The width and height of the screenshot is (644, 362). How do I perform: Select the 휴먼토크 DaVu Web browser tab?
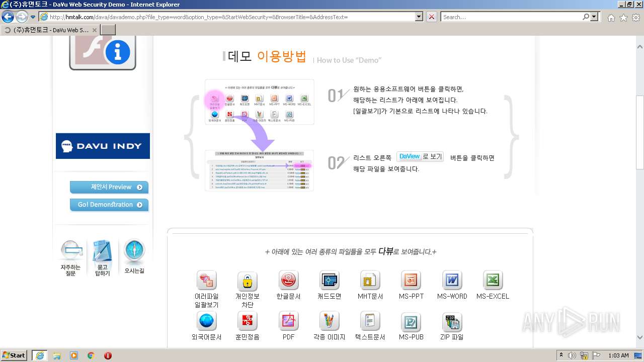[50, 30]
